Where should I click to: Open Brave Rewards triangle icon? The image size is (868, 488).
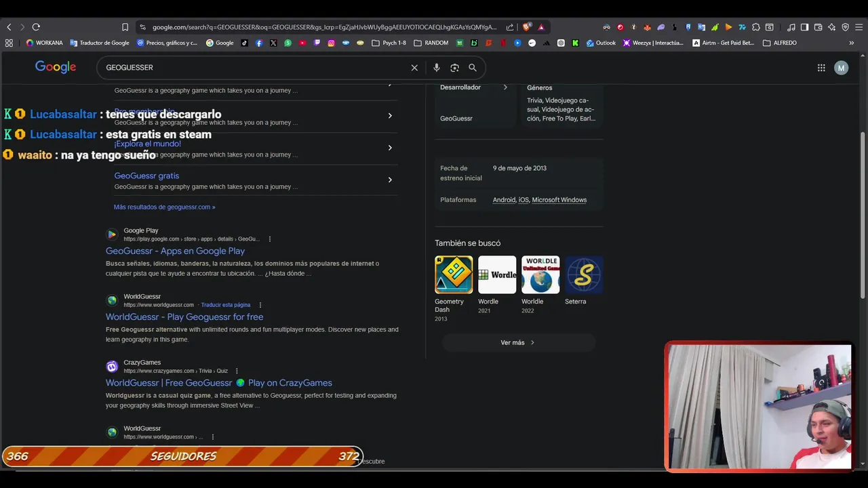coord(541,27)
